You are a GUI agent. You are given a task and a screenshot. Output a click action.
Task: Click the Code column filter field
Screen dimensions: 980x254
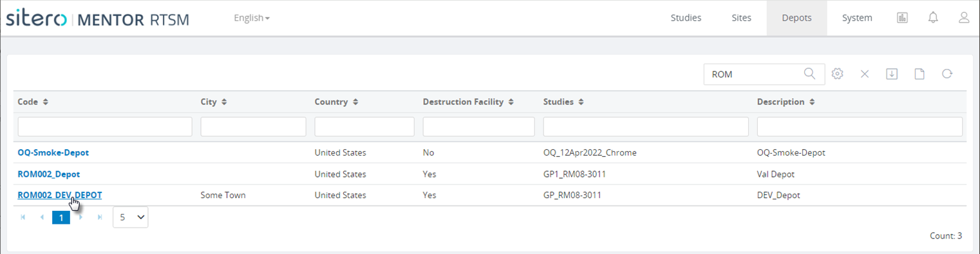[x=105, y=127]
